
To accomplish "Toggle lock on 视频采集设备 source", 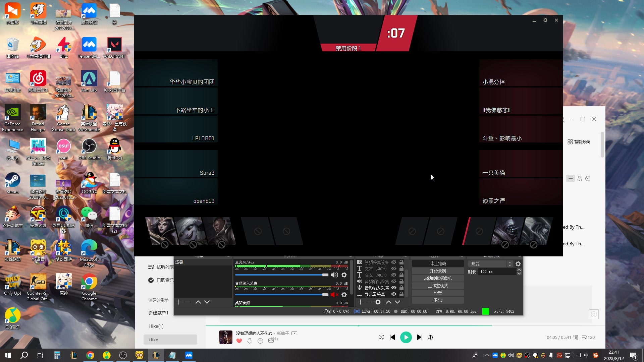I will tap(401, 262).
